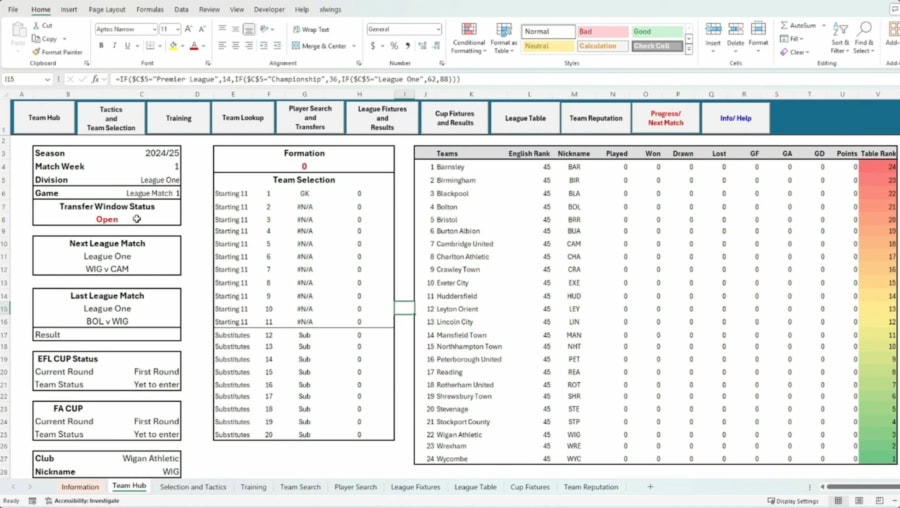Toggle Wrap Text for the cell
This screenshot has height=508, width=900.
(x=314, y=30)
